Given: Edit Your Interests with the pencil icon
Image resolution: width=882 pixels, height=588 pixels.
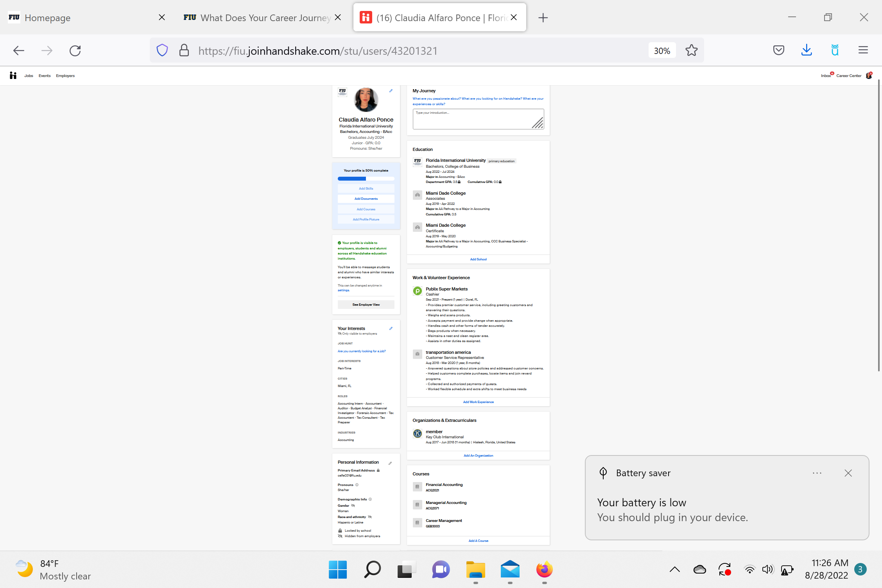Looking at the screenshot, I should pos(391,328).
